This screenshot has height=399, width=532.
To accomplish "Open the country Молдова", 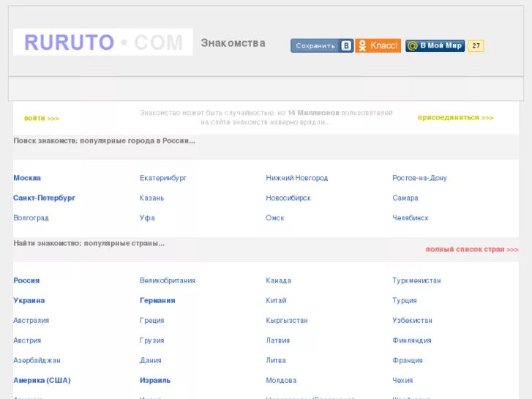I will pyautogui.click(x=281, y=380).
